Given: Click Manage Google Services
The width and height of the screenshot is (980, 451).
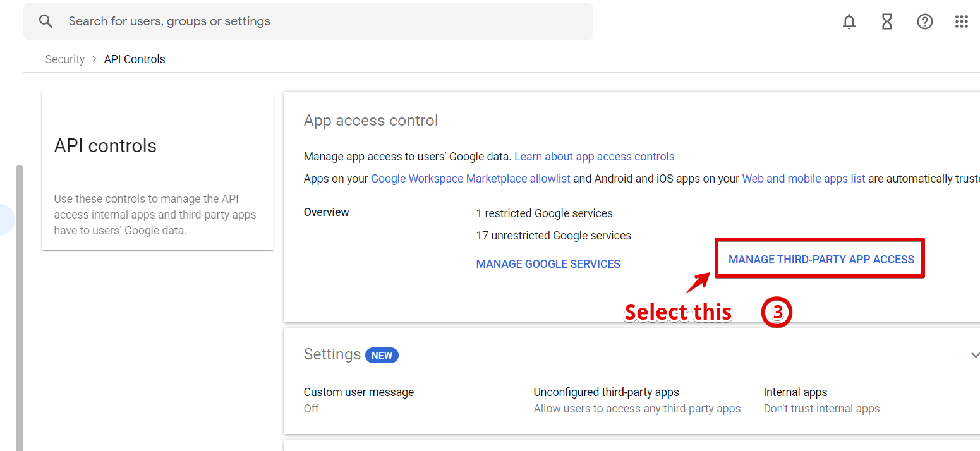Looking at the screenshot, I should (x=548, y=264).
